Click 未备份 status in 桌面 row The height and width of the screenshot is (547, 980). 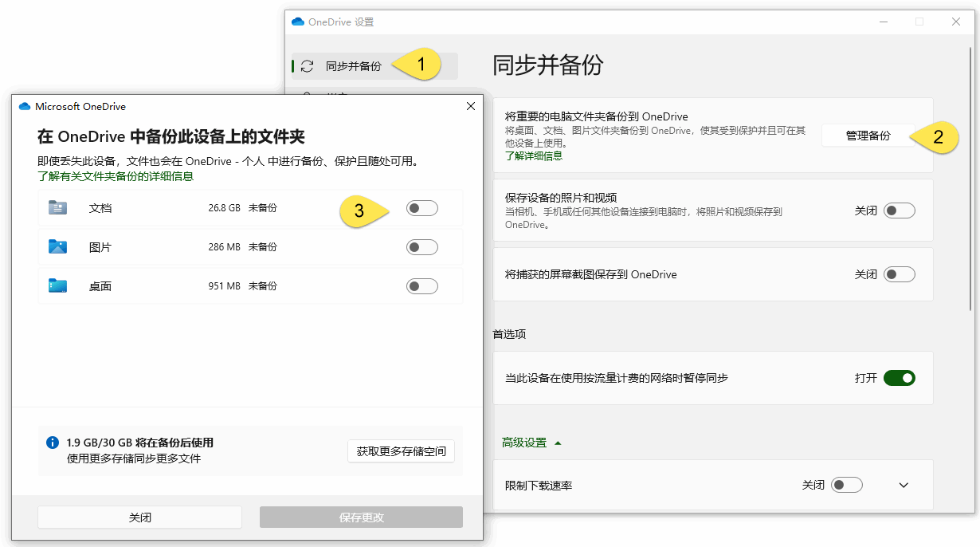(x=263, y=286)
